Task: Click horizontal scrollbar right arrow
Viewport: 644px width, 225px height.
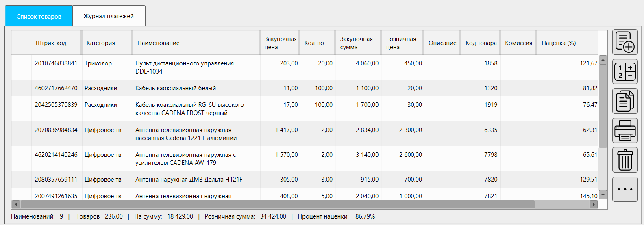Action: 594,204
